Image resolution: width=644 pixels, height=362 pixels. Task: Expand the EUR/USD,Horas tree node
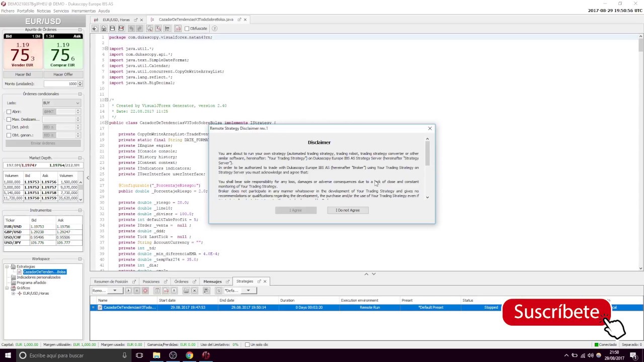click(13, 293)
